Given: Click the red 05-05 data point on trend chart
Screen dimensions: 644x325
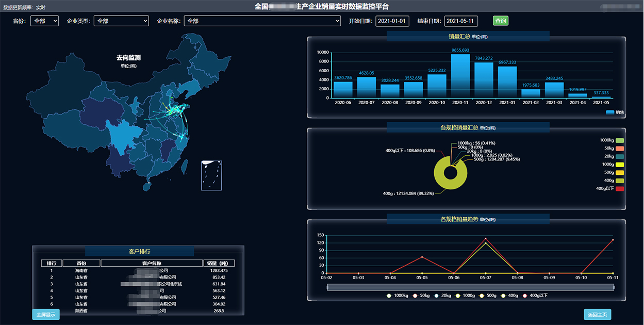Looking at the screenshot, I should (x=422, y=257).
